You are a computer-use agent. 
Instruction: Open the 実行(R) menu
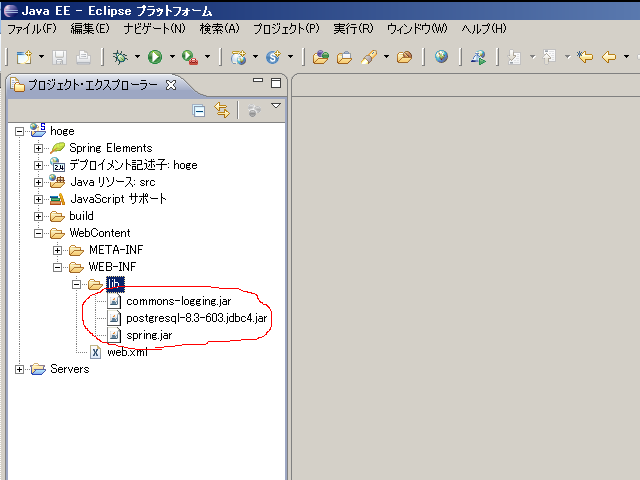coord(353,29)
